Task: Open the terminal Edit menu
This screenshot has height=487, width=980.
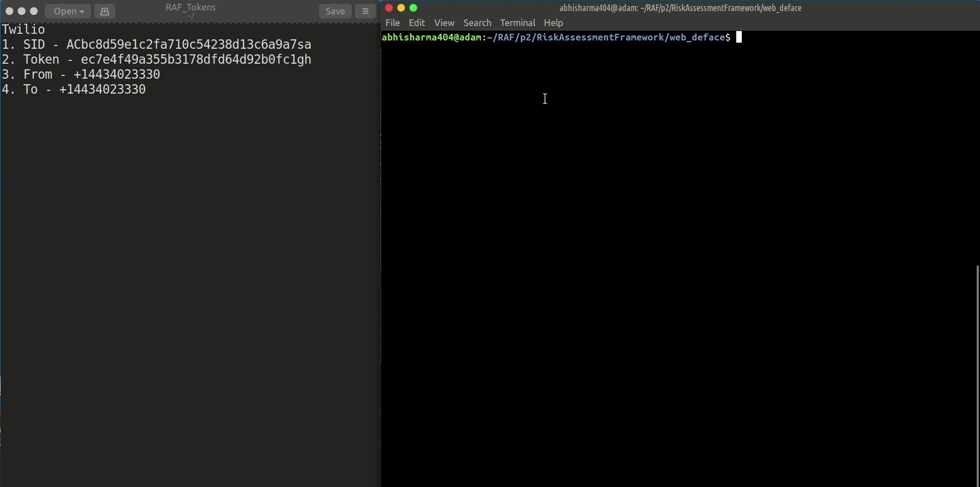Action: pyautogui.click(x=417, y=23)
